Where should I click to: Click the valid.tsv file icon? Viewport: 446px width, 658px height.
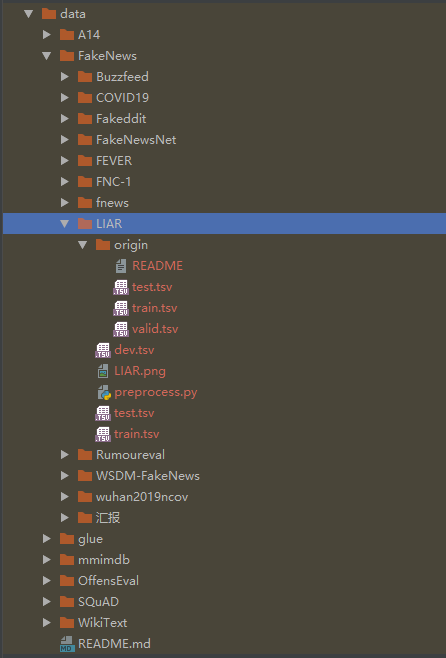(x=121, y=329)
